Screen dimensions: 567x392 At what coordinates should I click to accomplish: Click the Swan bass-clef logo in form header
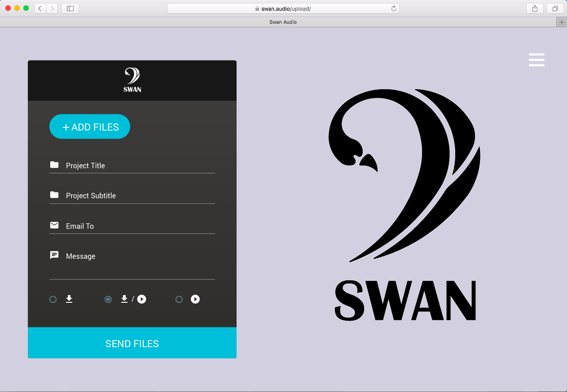tap(132, 79)
